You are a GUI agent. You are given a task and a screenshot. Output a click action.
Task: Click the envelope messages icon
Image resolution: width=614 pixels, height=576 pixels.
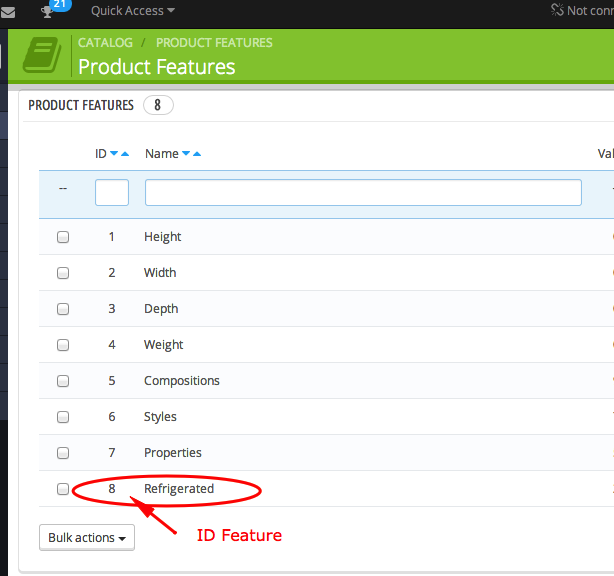[x=8, y=12]
